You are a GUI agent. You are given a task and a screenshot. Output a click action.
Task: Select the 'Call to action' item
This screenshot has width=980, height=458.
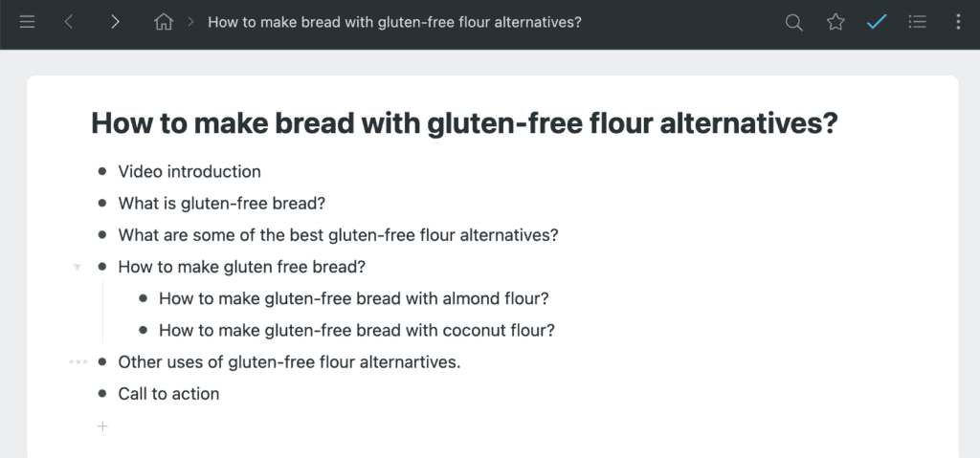[x=168, y=394]
